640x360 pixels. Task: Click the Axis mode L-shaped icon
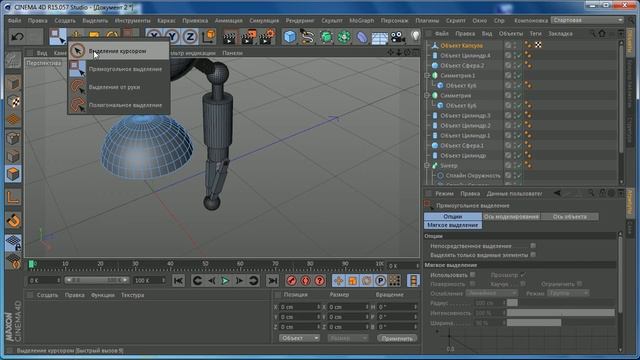pyautogui.click(x=13, y=198)
